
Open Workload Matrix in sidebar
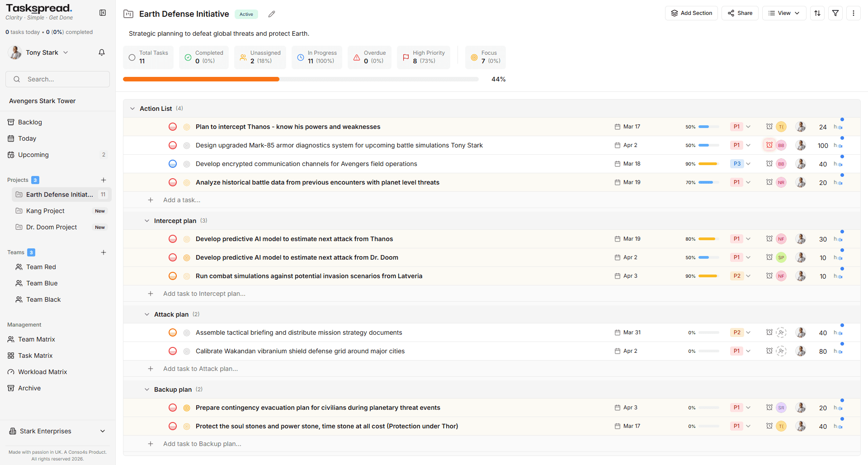coord(42,372)
